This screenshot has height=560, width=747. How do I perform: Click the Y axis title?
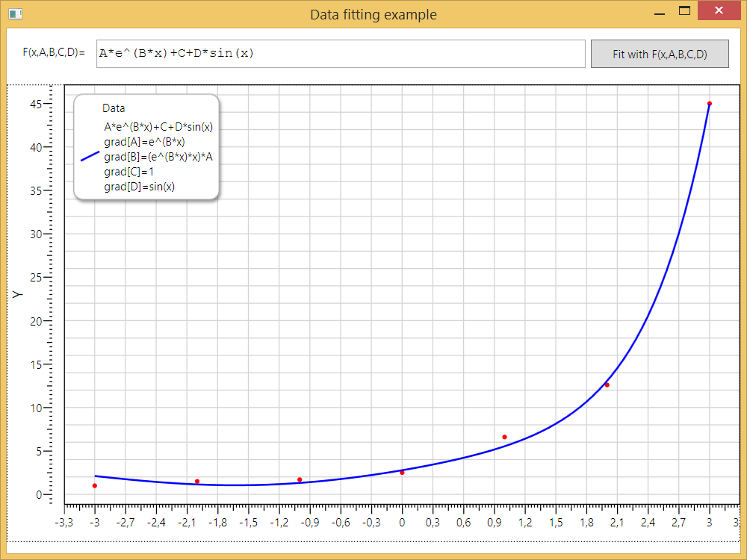coord(19,294)
